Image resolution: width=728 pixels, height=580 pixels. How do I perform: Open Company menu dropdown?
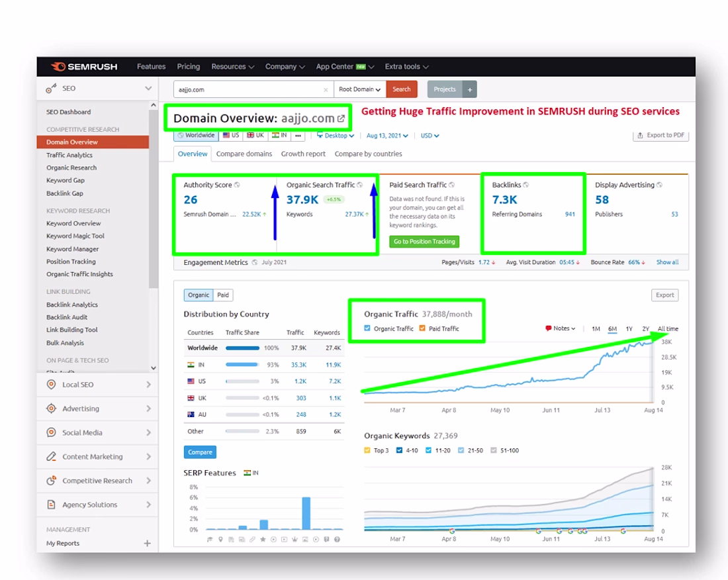tap(285, 66)
